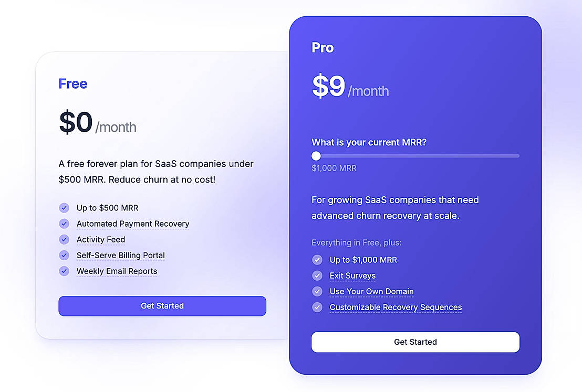The image size is (582, 392).
Task: Click checkmark icon beside Up to $1,000 MRR
Action: pos(317,260)
